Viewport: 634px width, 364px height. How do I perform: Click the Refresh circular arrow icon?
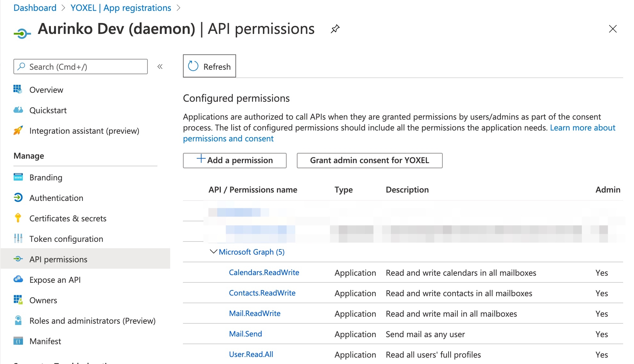tap(193, 66)
